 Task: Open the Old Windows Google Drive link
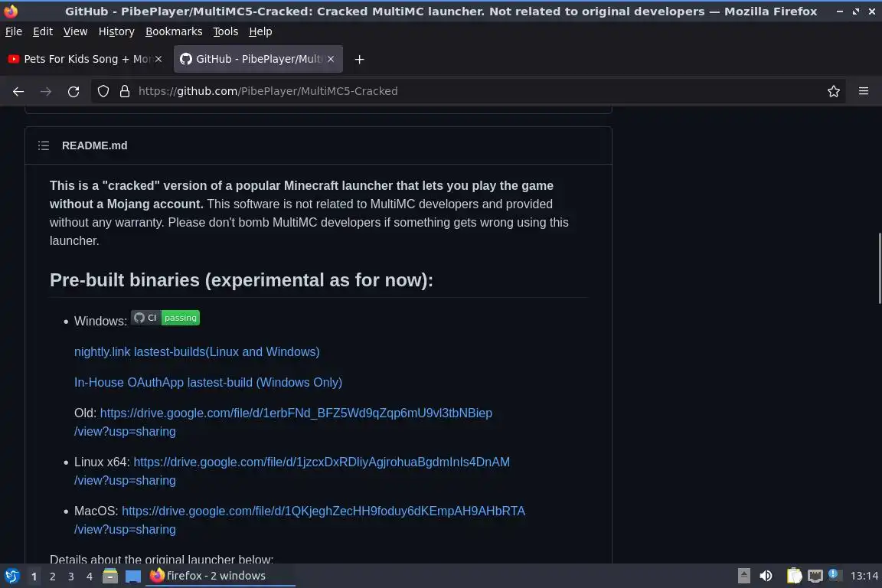coord(296,413)
